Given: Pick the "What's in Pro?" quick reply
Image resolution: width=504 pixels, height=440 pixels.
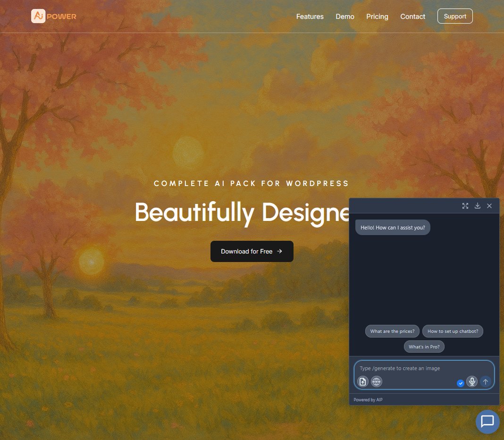Looking at the screenshot, I should click(424, 347).
